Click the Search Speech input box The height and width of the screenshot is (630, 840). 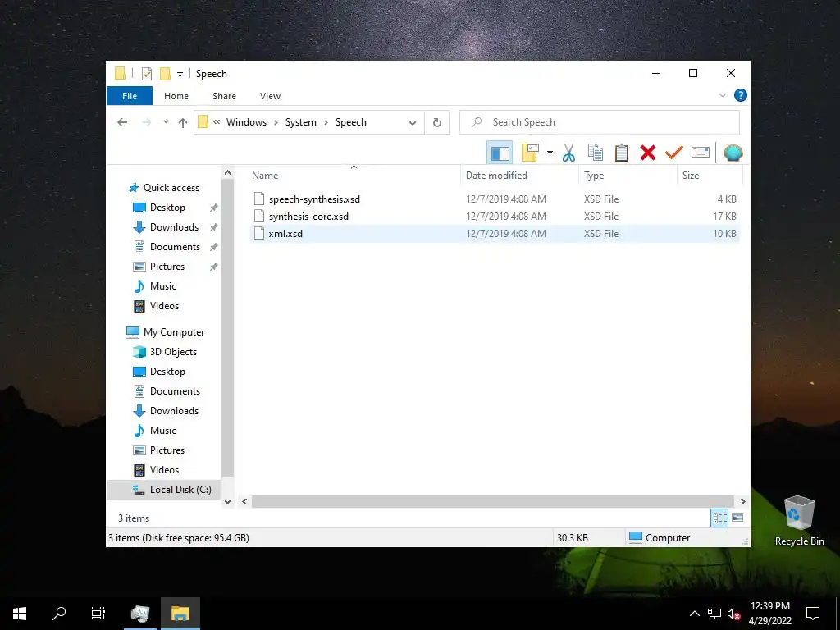(600, 122)
